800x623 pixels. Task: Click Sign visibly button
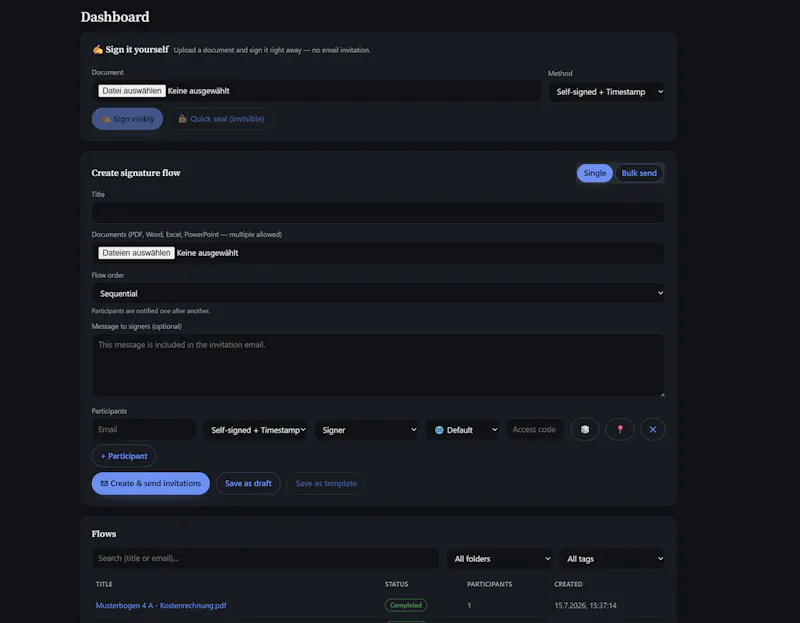pos(128,119)
